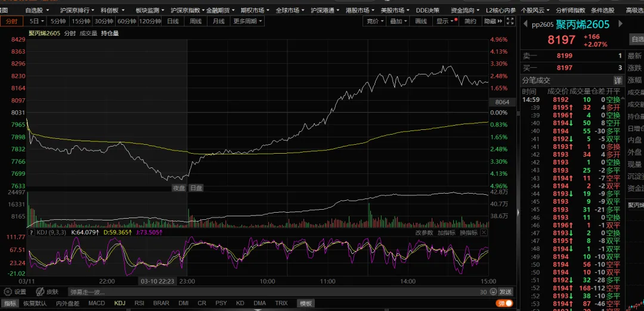Activate the 画线 drawing tool
This screenshot has width=644, height=311.
421,21
